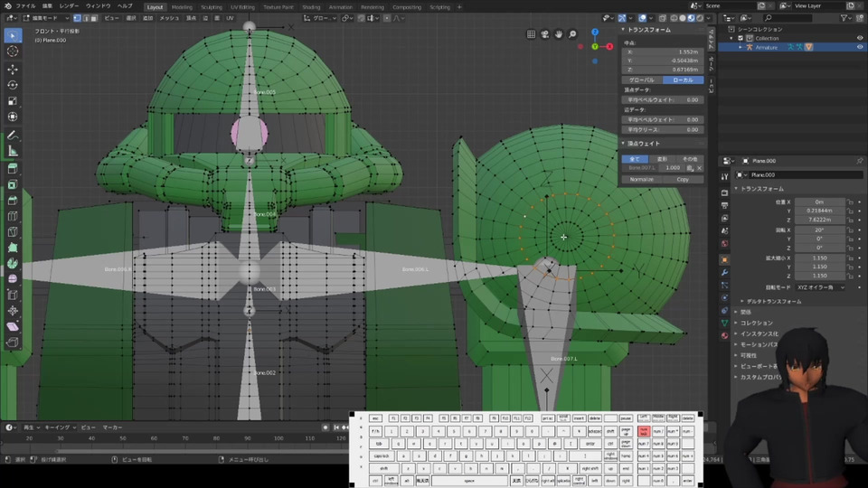Select the Inset Faces tool

[12, 184]
